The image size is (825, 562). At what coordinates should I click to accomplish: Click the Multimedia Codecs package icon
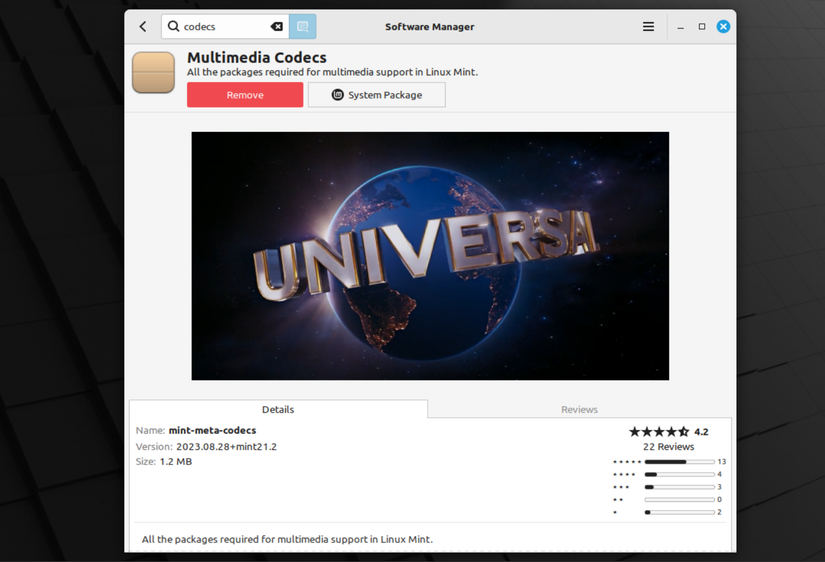(x=153, y=73)
